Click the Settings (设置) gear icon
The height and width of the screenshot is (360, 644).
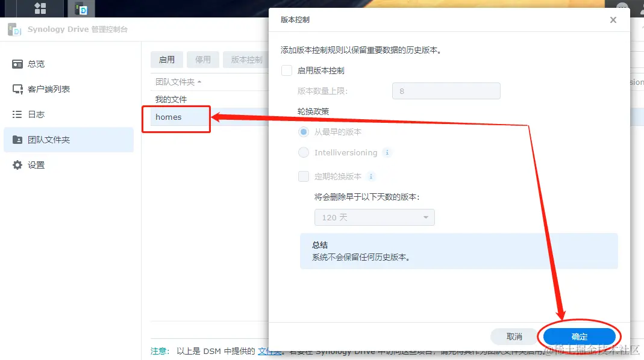(x=17, y=165)
